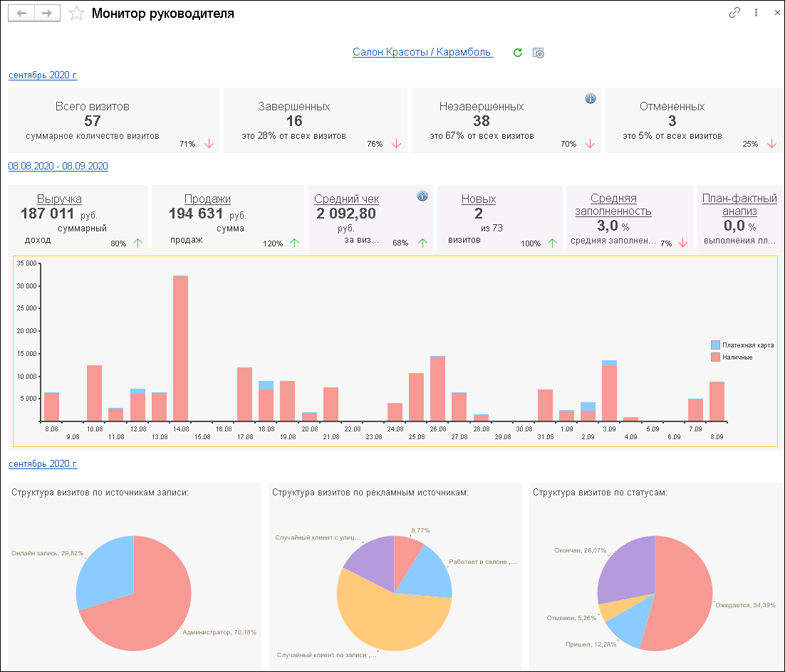This screenshot has height=672, width=785.
Task: Copy link using the chain icon
Action: coord(734,13)
